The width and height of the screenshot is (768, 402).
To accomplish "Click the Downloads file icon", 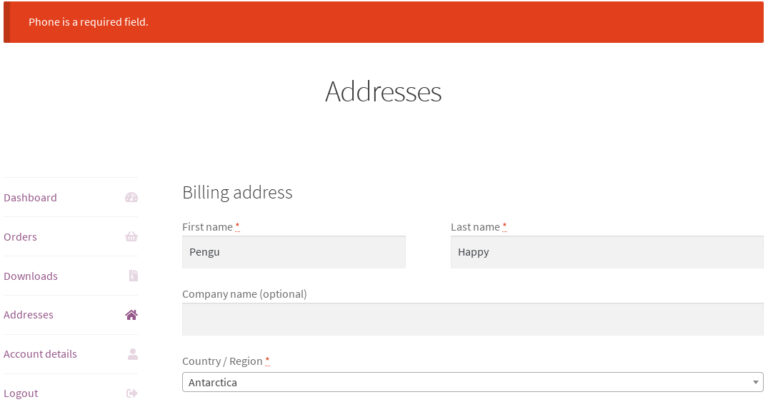I will point(133,276).
